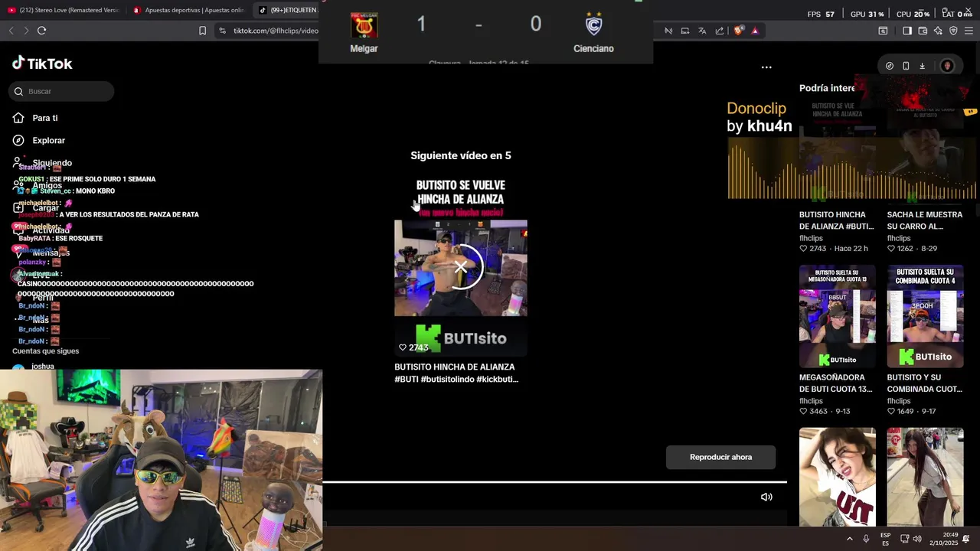
Task: Toggle the browser sidebar panel icon
Action: [x=906, y=31]
